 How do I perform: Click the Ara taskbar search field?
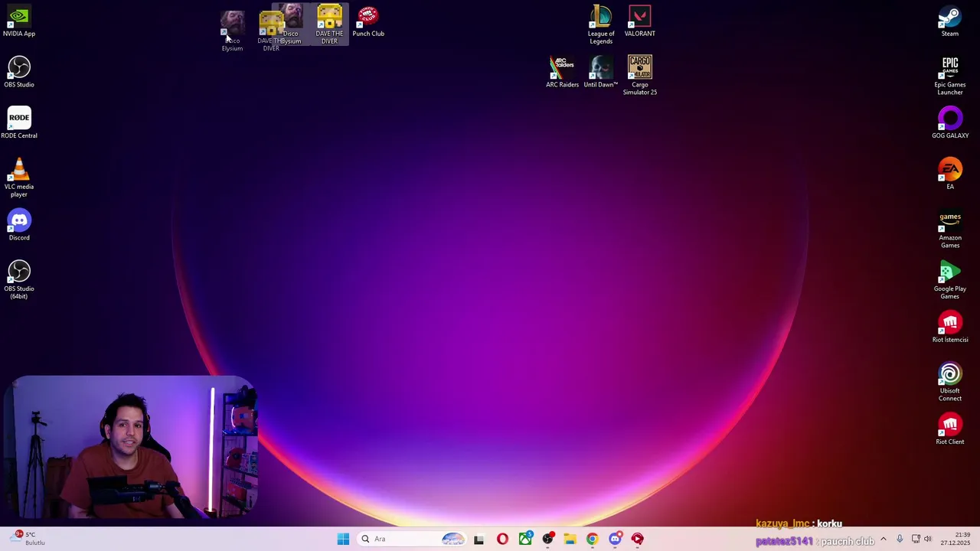coord(413,539)
